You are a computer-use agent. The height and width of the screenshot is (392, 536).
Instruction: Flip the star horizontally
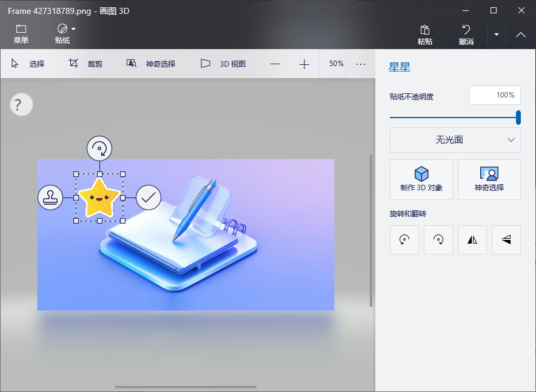[472, 240]
